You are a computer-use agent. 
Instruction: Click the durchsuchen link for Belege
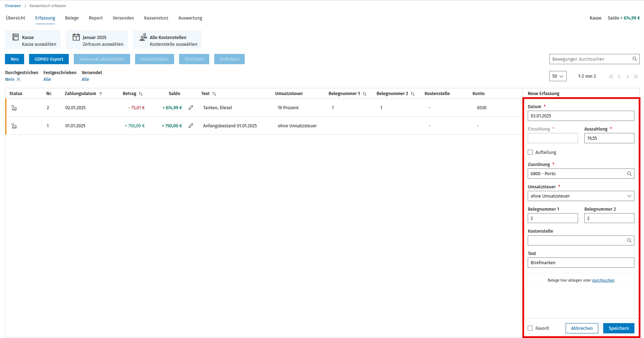click(603, 280)
